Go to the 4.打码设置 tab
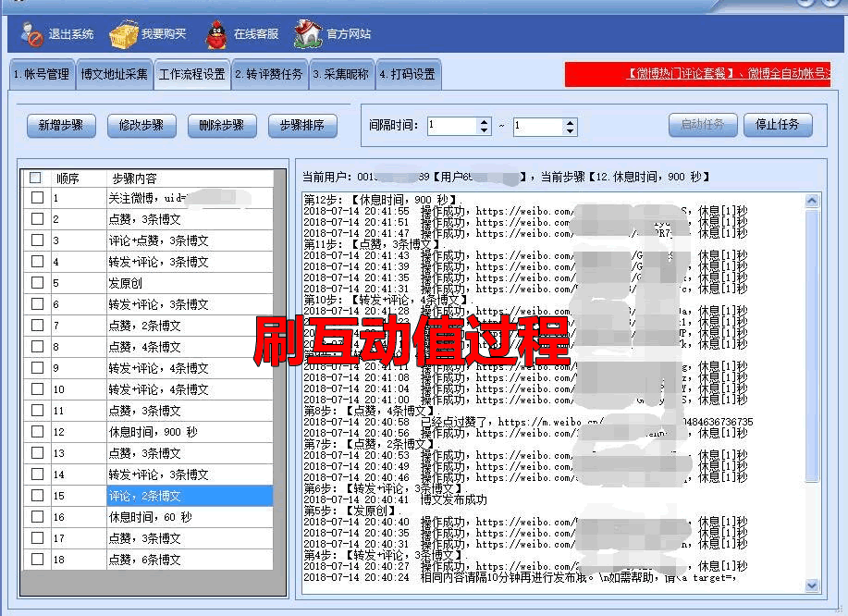Viewport: 848px width, 616px height. [x=408, y=74]
